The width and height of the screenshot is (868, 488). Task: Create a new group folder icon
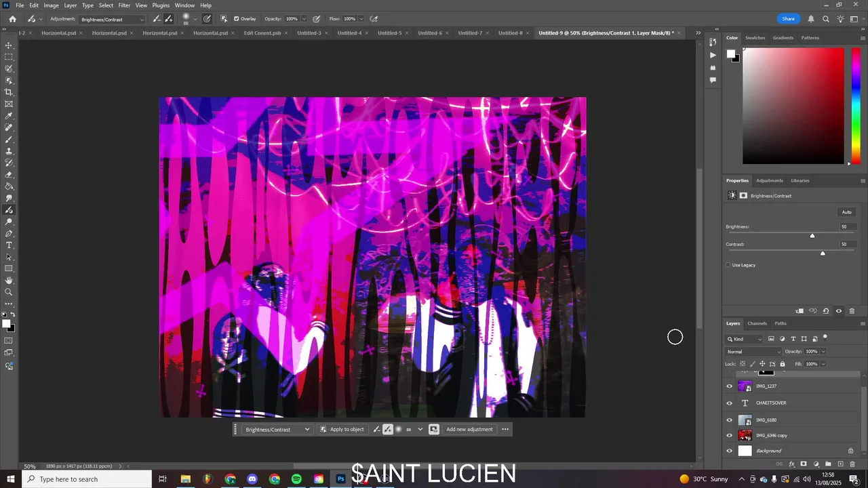(x=828, y=464)
